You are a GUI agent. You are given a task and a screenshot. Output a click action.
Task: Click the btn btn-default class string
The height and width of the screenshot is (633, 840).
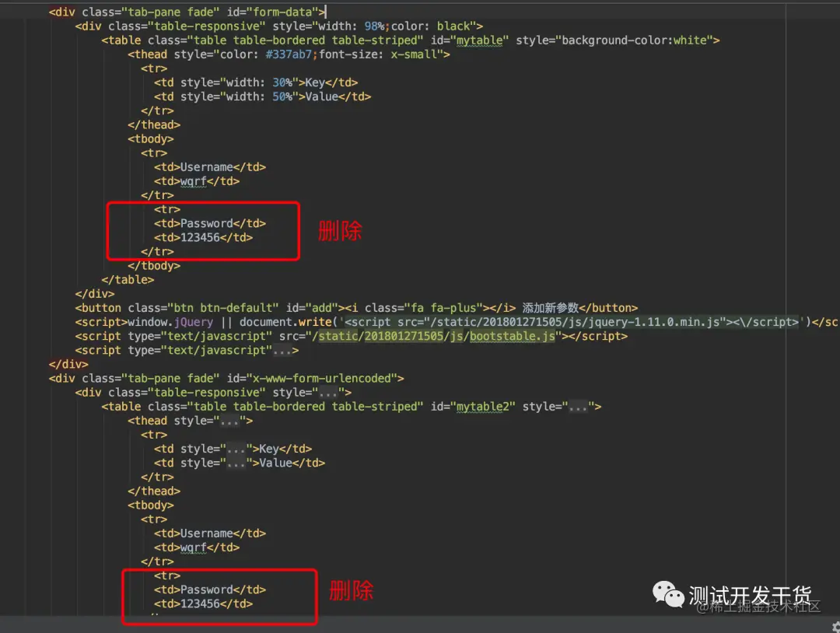coord(223,308)
